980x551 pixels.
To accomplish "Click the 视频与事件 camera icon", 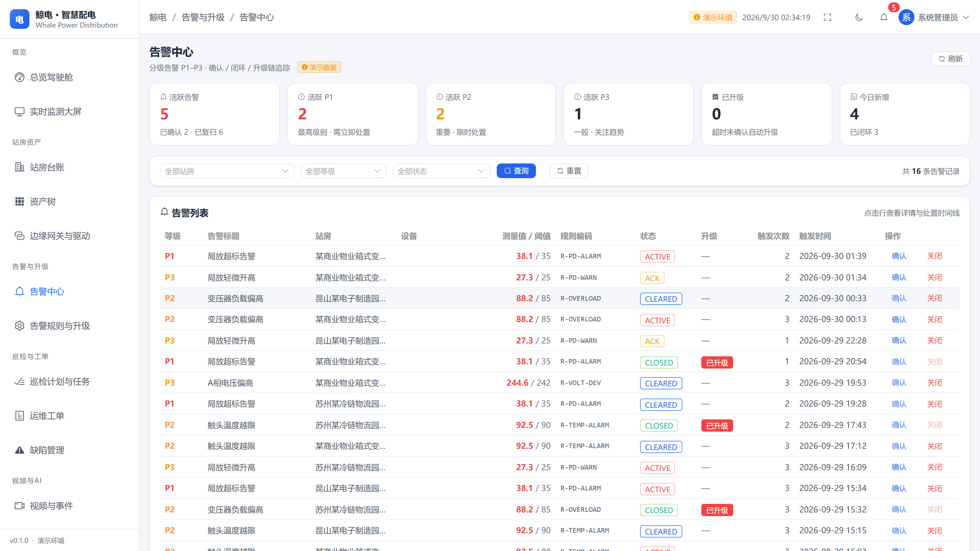I will coord(19,505).
